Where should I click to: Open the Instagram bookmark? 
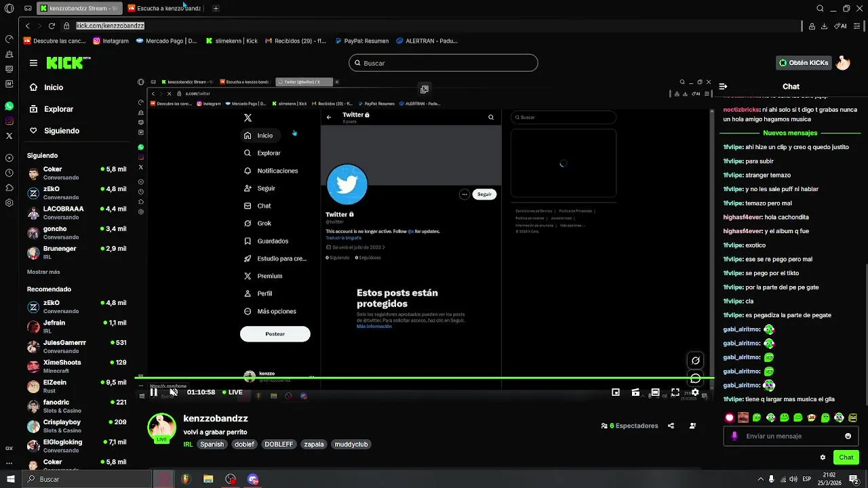tap(111, 41)
